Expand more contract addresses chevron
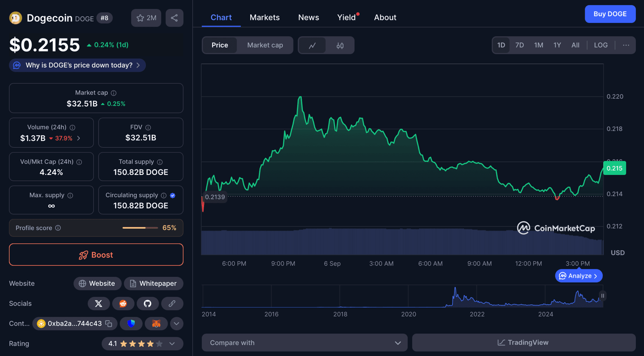 point(177,324)
